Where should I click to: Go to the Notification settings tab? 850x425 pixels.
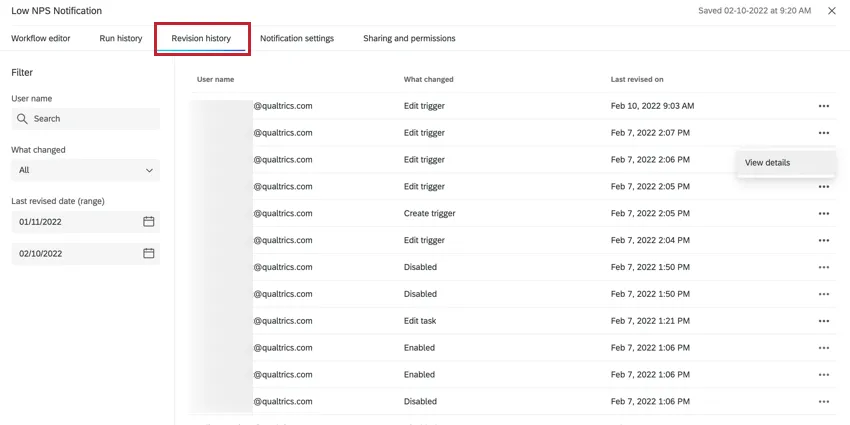(x=297, y=39)
